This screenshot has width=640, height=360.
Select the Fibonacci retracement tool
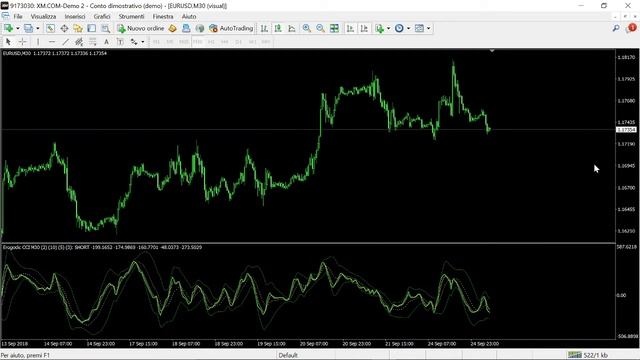coord(93,42)
